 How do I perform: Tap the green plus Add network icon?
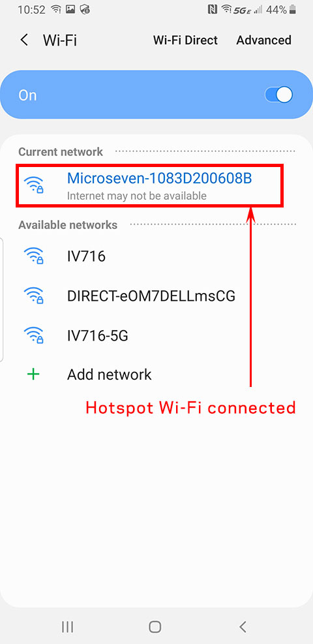click(x=33, y=374)
